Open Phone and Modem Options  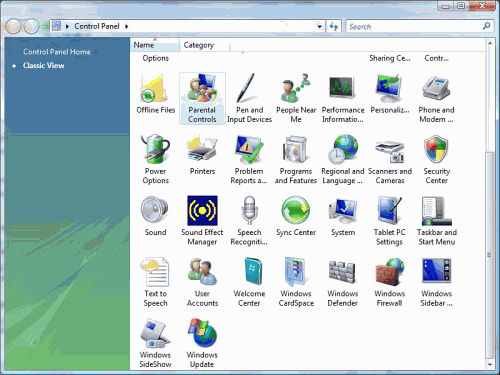(x=436, y=99)
